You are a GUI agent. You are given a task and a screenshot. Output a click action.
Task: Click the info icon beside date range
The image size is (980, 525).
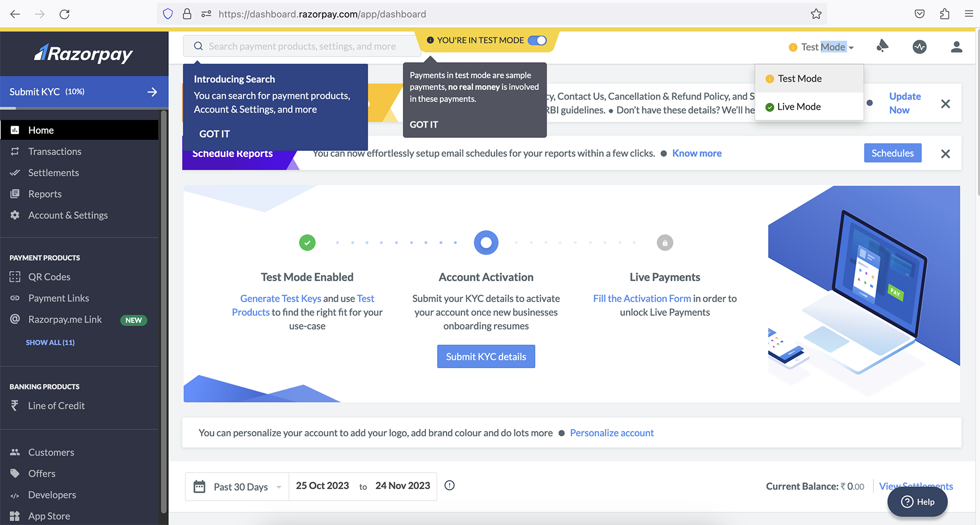(449, 485)
